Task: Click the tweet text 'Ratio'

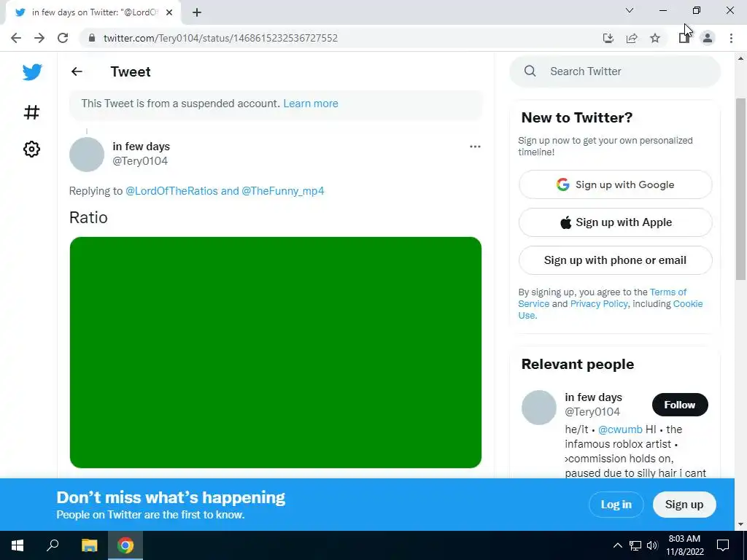Action: pyautogui.click(x=88, y=217)
